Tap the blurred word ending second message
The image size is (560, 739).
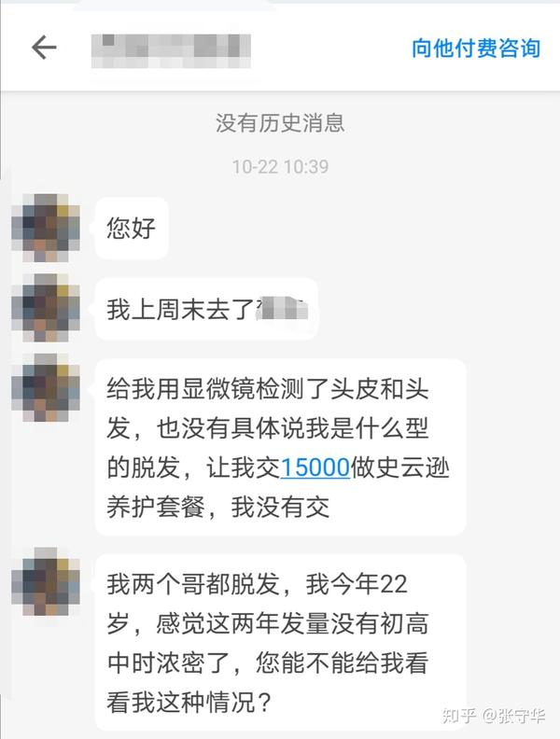tap(282, 310)
